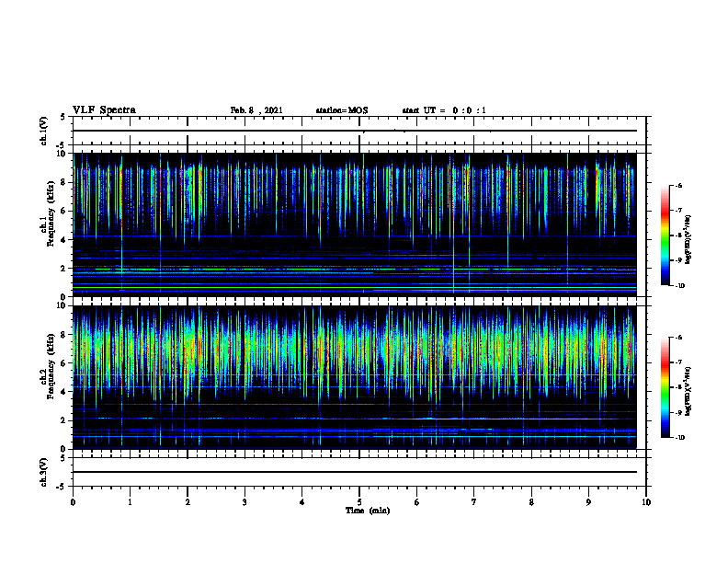Screen dimensions: 728x563
Task: Click the "-6" label on ch.1 colorbar
Action: 678,185
